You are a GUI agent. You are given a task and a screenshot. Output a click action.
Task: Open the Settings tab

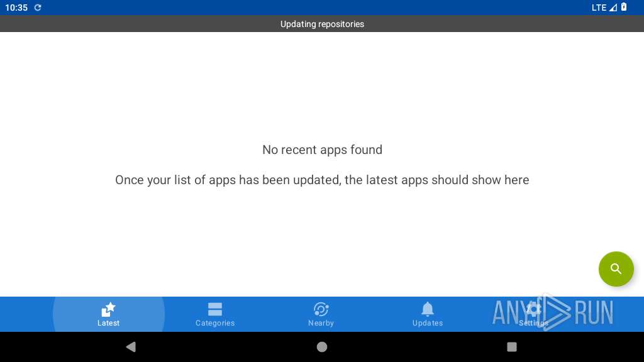tap(533, 314)
